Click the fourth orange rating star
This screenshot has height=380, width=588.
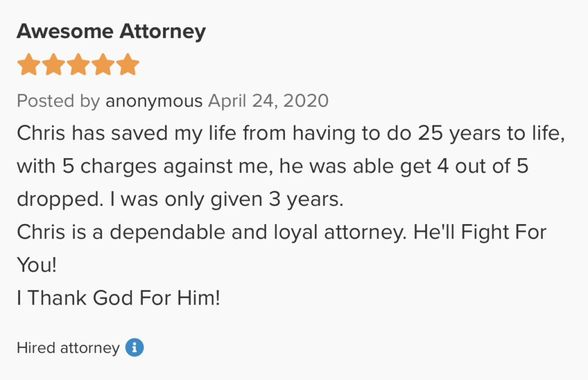coord(103,65)
